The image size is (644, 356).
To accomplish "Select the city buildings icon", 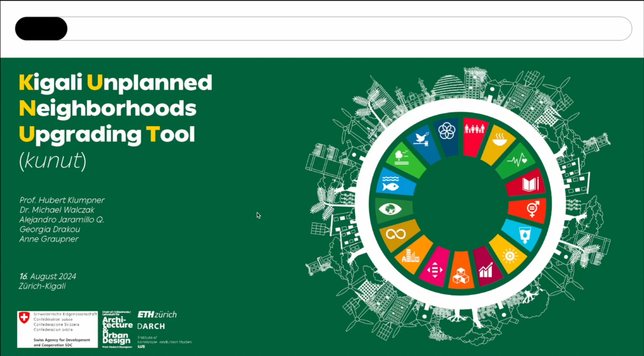I will tap(410, 256).
